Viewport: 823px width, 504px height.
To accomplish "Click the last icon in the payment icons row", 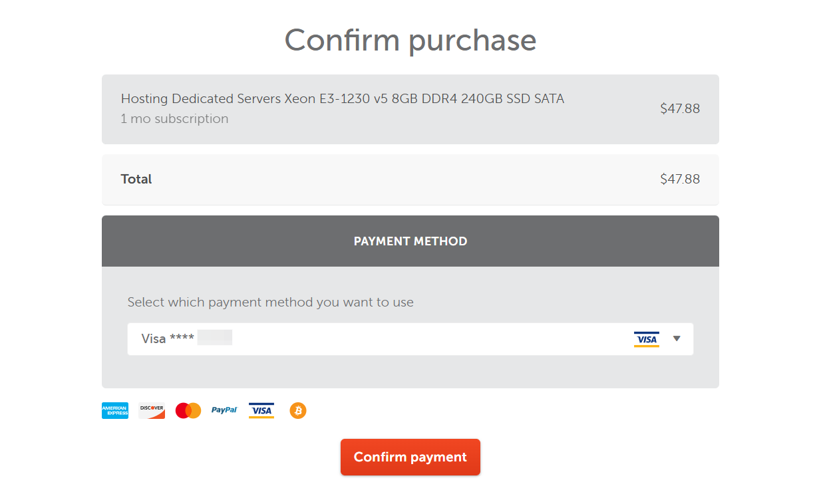I will coord(297,410).
